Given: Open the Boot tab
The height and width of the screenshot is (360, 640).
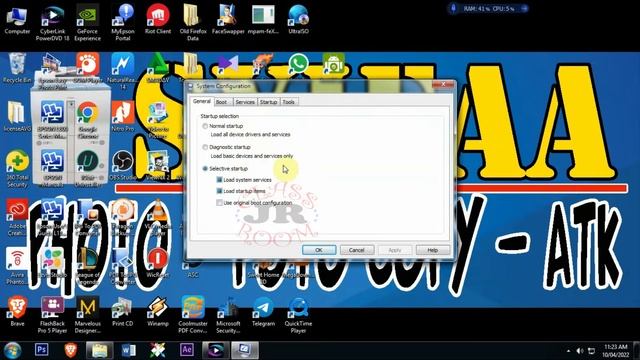Looking at the screenshot, I should click(222, 102).
